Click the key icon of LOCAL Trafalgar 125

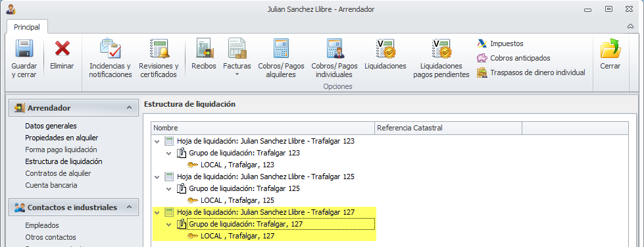pyautogui.click(x=193, y=200)
